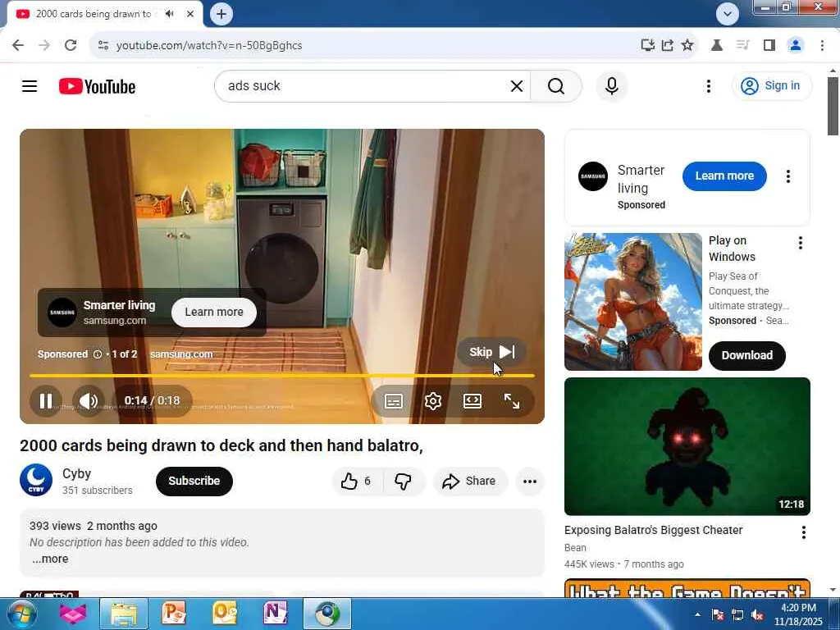Go to YouTube home via logo

pyautogui.click(x=97, y=86)
